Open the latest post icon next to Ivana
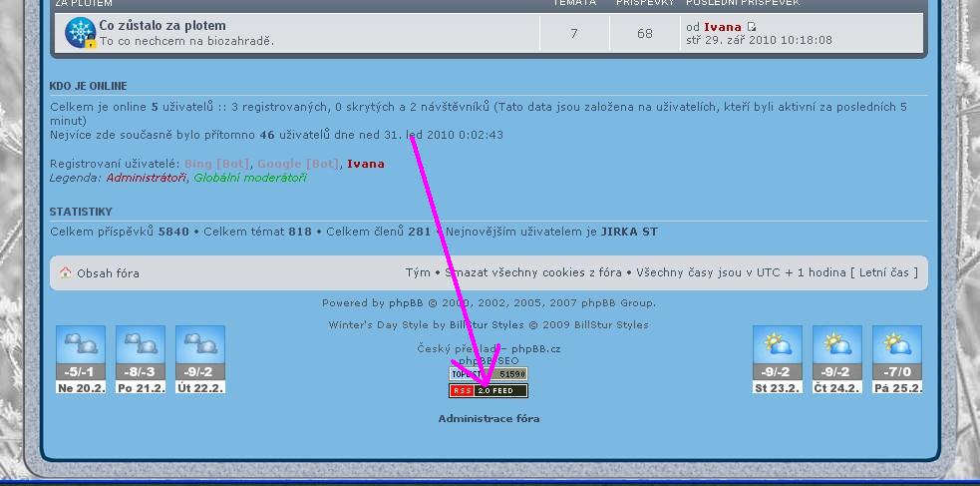Image resolution: width=980 pixels, height=486 pixels. [x=752, y=27]
